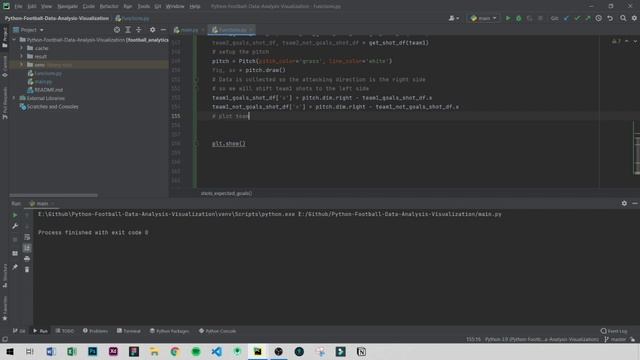Close the functions.py editor tab
Screen dimensions: 640x360
251,30
